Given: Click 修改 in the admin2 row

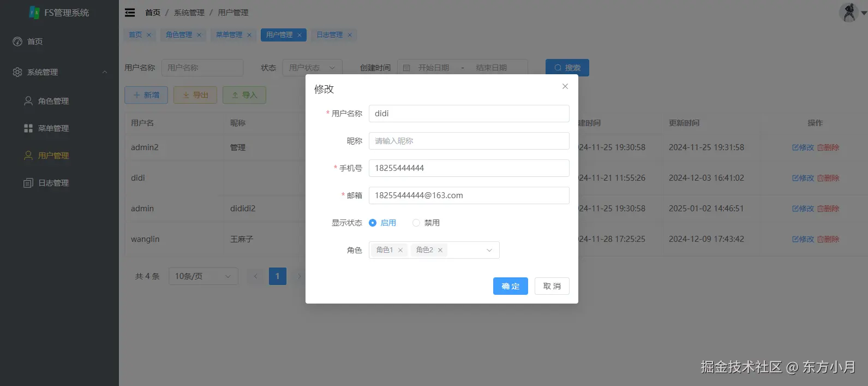Looking at the screenshot, I should 803,147.
